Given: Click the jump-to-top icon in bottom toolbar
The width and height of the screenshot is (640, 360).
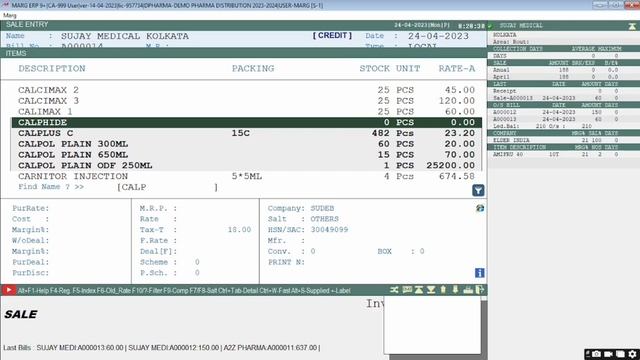Looking at the screenshot, I should pos(419,290).
